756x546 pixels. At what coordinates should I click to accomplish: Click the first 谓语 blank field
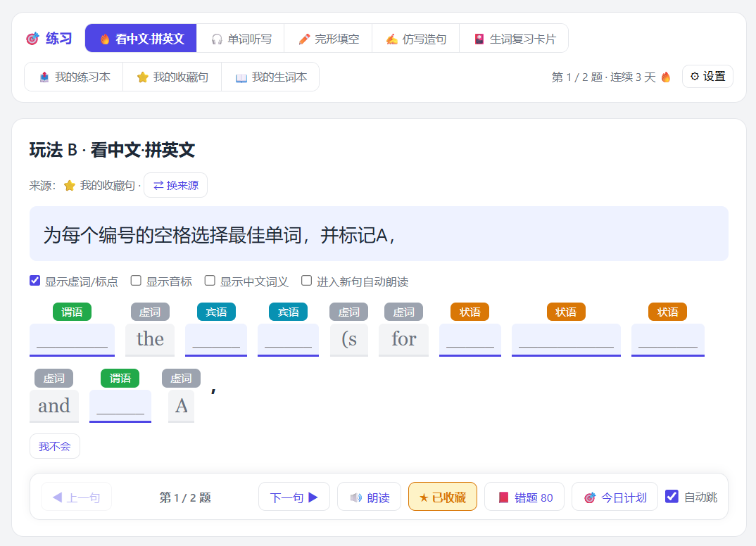(x=72, y=340)
